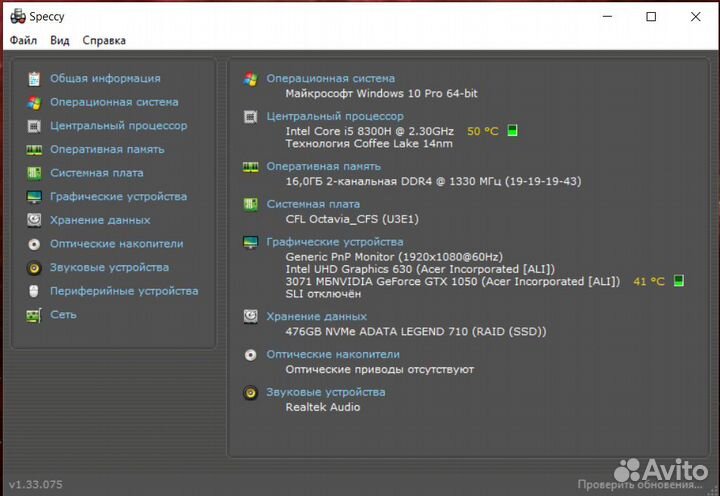
Task: Click the network card icon beside Сеть
Action: pos(34,315)
